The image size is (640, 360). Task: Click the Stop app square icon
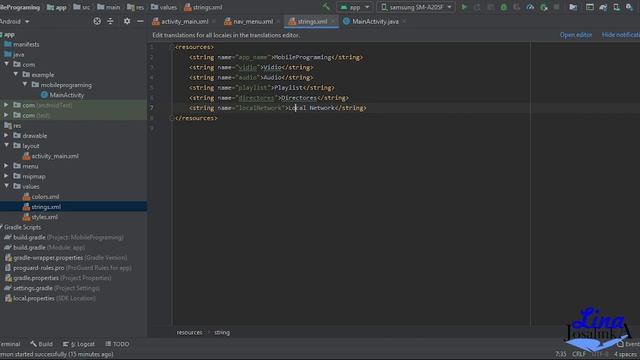pos(556,7)
